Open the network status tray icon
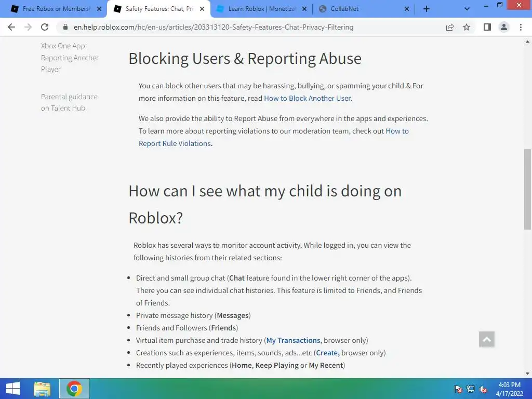The image size is (532, 399). point(471,389)
